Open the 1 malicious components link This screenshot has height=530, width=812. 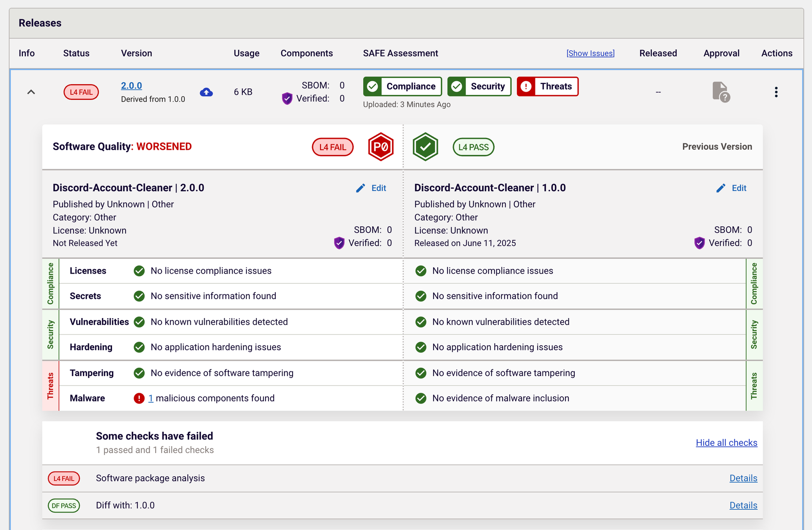151,398
